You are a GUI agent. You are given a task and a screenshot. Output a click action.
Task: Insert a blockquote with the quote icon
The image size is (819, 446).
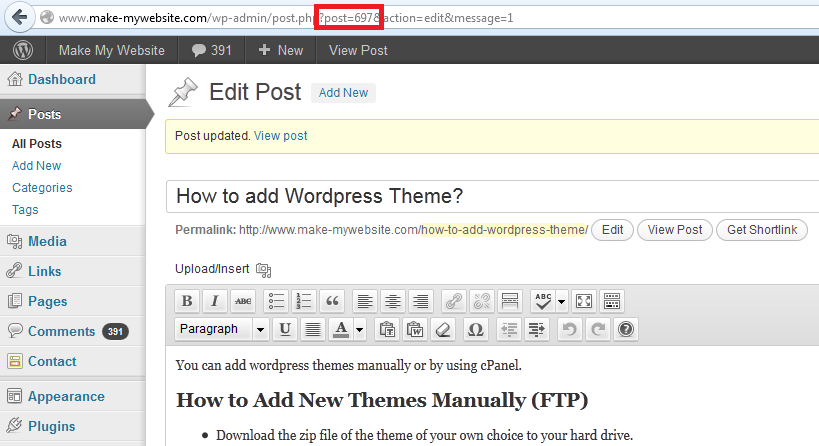(x=332, y=301)
